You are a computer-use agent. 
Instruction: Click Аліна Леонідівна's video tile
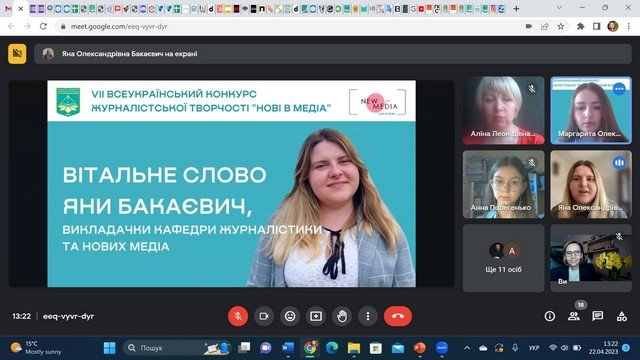504,111
